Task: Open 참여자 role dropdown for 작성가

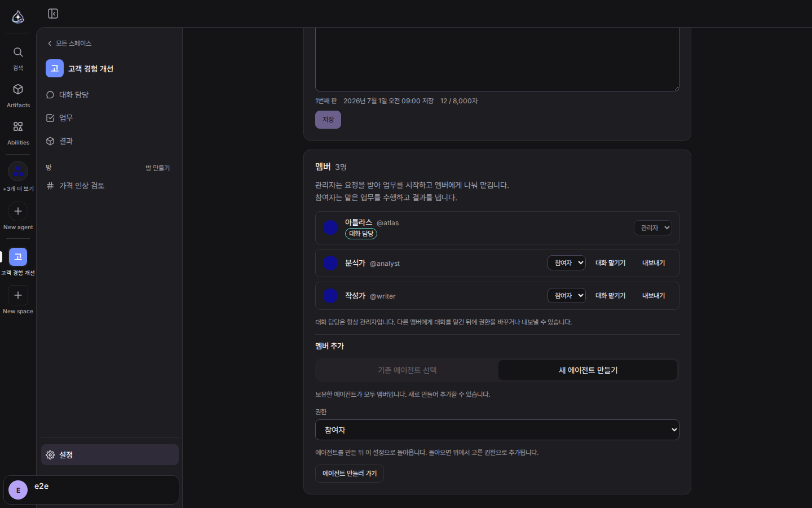Action: pyautogui.click(x=567, y=296)
